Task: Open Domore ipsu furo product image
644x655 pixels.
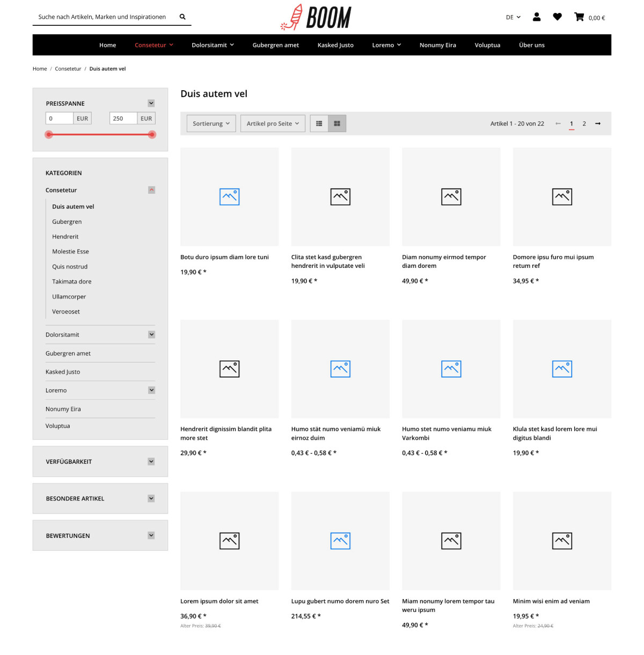Action: [562, 196]
